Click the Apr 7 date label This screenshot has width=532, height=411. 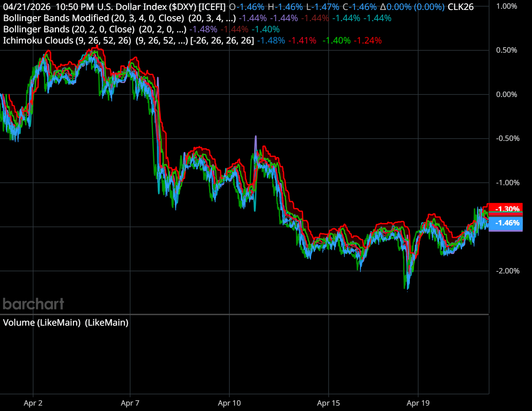point(130,403)
